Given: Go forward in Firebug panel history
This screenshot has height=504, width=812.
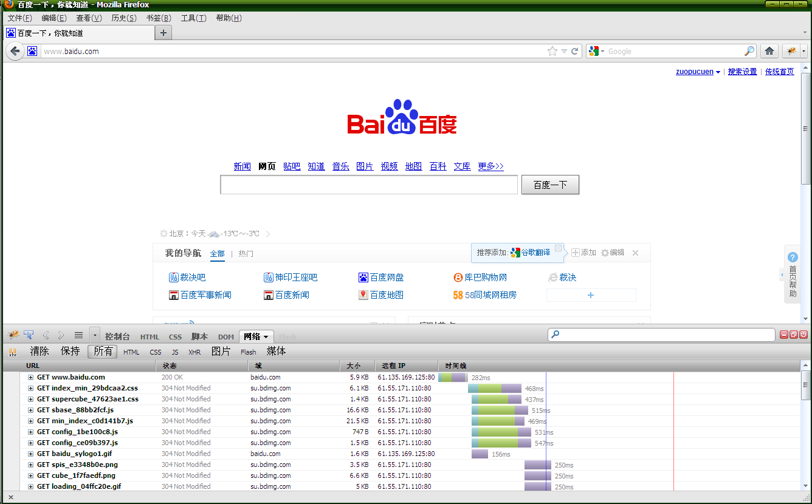Looking at the screenshot, I should coord(61,335).
